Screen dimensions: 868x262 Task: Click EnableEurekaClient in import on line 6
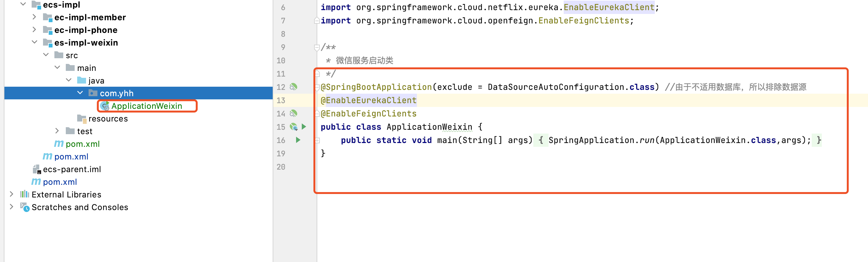(609, 7)
